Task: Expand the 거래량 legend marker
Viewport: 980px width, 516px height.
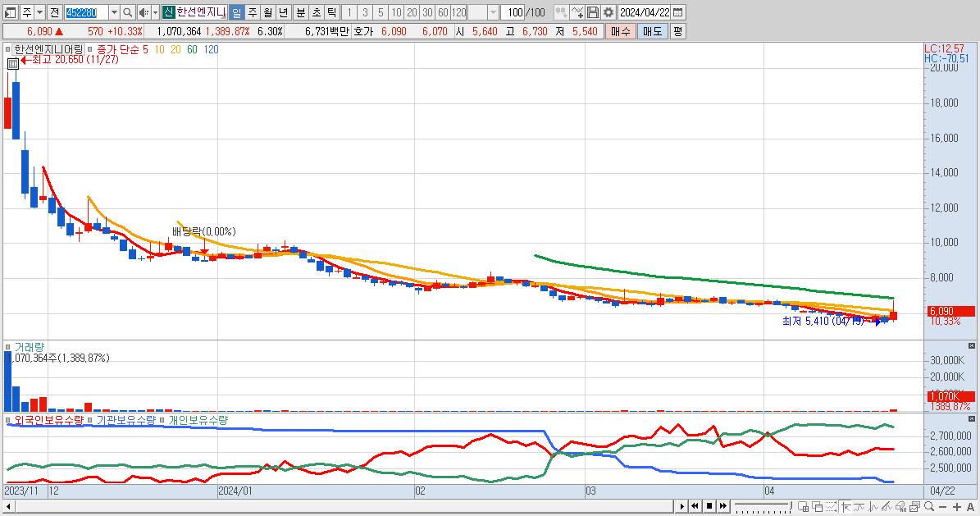Action: pos(7,347)
